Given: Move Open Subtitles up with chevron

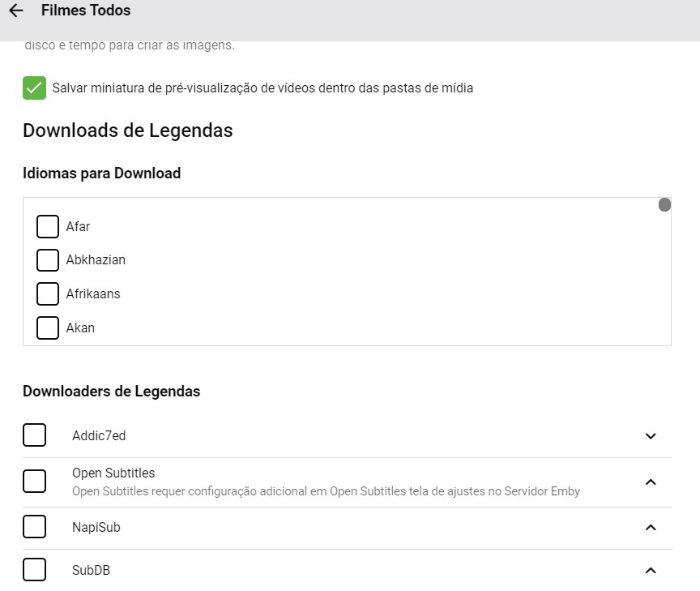Looking at the screenshot, I should (x=650, y=482).
